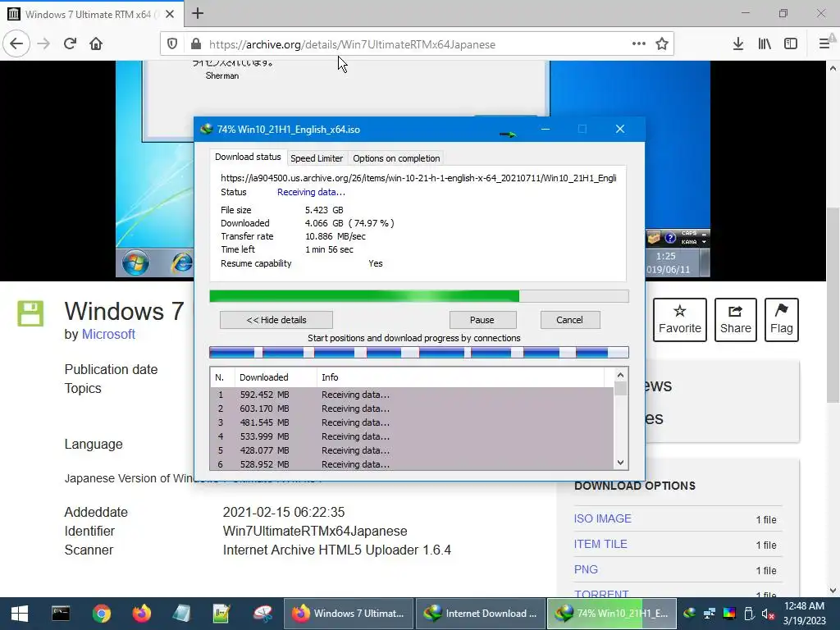Click muted volume tray icon
This screenshot has height=630, width=840.
pos(768,614)
